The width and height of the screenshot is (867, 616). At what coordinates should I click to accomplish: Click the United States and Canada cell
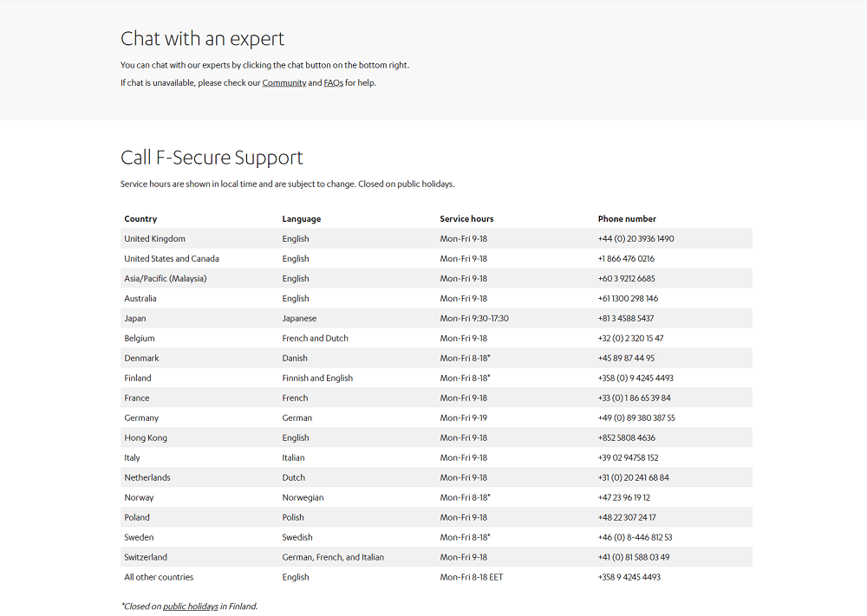coord(172,258)
